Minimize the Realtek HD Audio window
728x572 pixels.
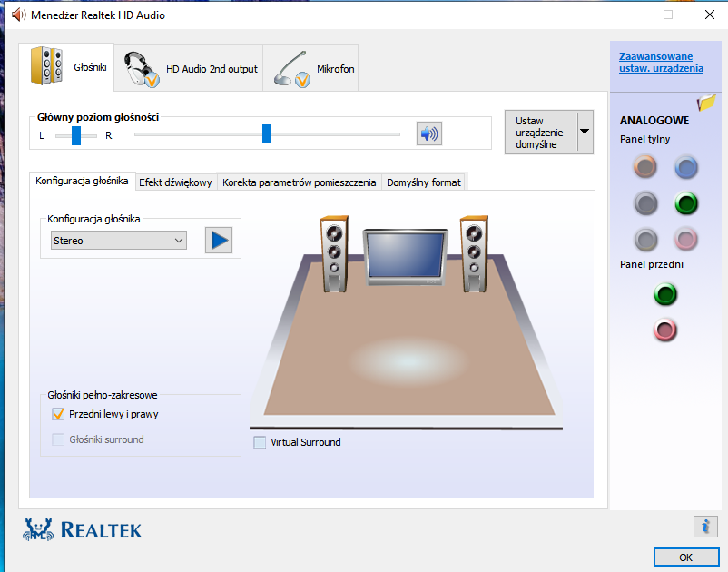tap(627, 15)
